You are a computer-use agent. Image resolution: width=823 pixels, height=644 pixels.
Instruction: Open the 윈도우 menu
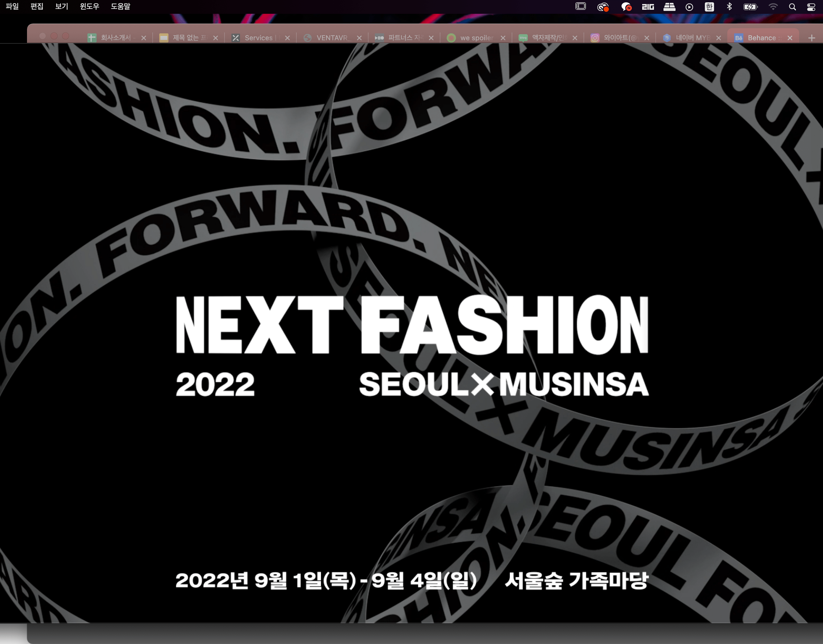(x=89, y=6)
